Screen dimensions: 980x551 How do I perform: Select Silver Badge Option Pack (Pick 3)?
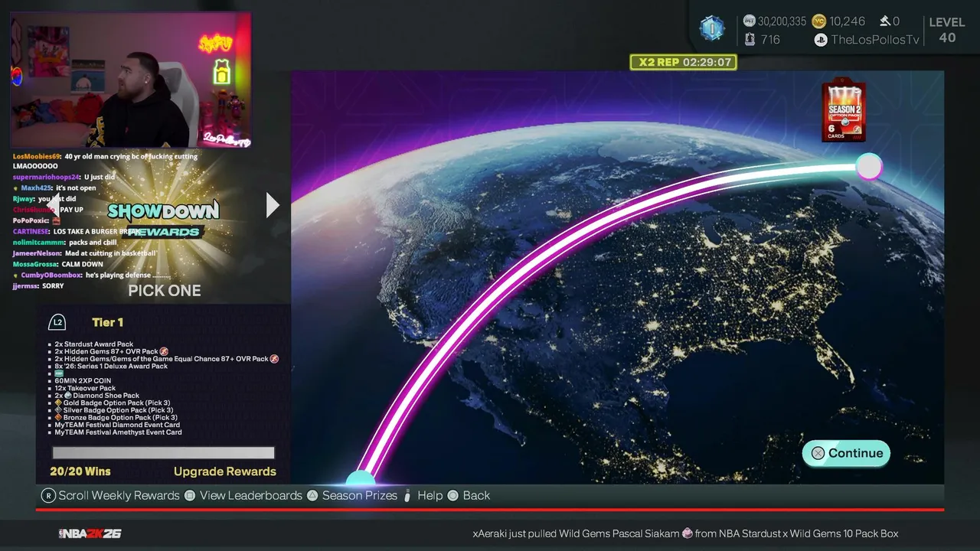(x=119, y=410)
